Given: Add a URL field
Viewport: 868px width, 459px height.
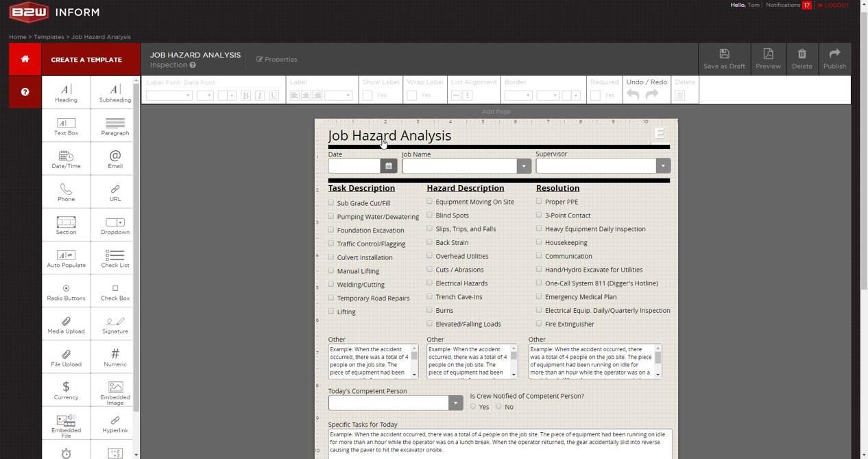Looking at the screenshot, I should [x=115, y=192].
